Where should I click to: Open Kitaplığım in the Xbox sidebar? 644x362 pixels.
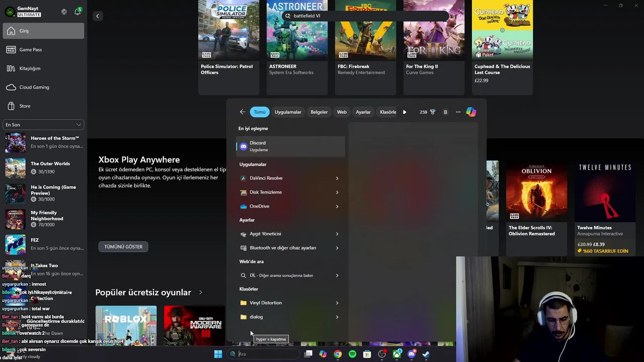[43, 68]
